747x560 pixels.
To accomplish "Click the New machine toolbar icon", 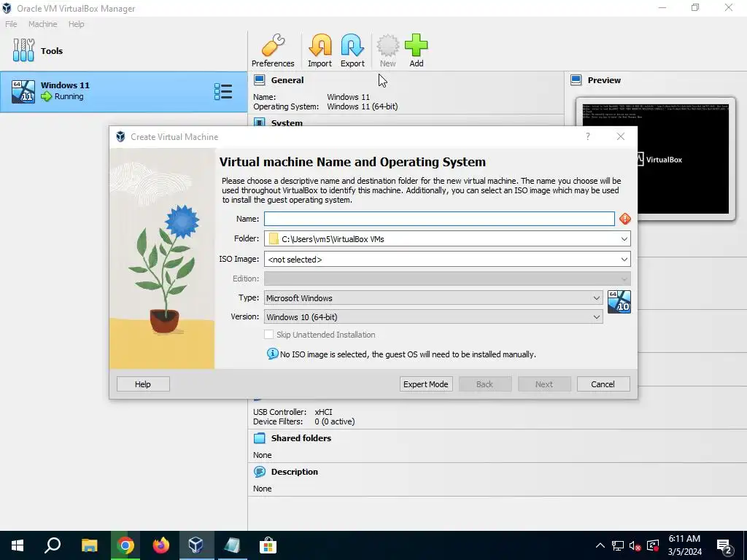I will (388, 51).
